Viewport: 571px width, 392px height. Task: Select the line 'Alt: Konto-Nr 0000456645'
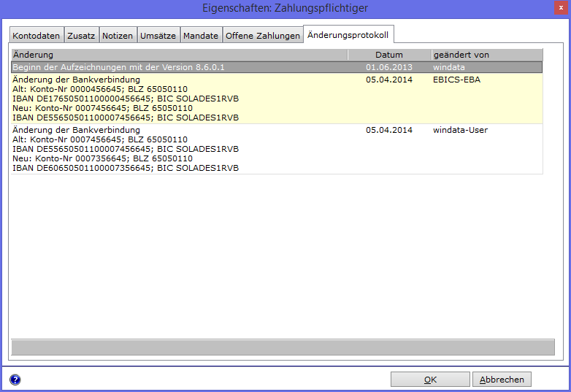point(100,89)
